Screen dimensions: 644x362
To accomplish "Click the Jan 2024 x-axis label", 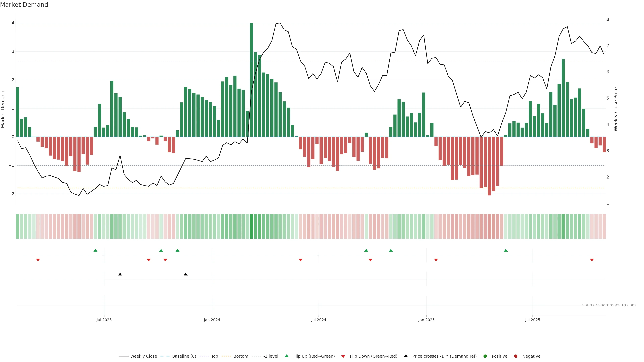I will click(x=212, y=320).
